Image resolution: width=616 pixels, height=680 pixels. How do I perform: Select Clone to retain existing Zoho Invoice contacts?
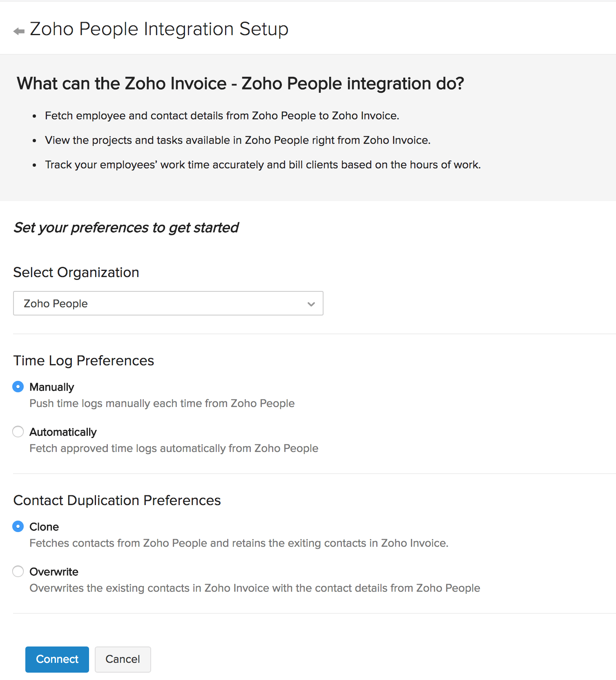click(18, 526)
